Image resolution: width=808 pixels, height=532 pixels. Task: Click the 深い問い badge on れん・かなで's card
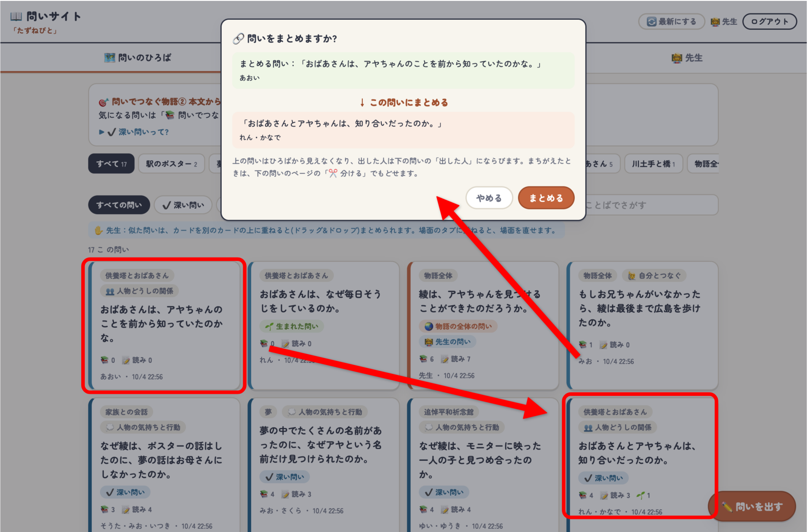pos(603,478)
